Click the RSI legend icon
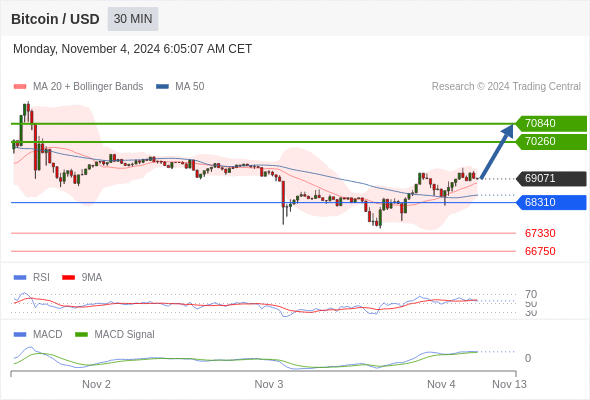Screen dimensions: 590x400 (20, 278)
